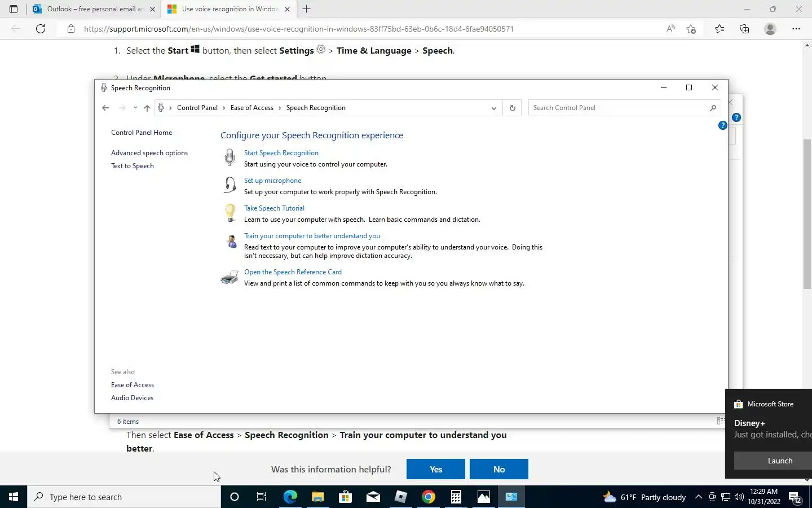Viewport: 812px width, 508px height.
Task: Click the printer icon for Speech Reference Card
Action: pyautogui.click(x=230, y=277)
